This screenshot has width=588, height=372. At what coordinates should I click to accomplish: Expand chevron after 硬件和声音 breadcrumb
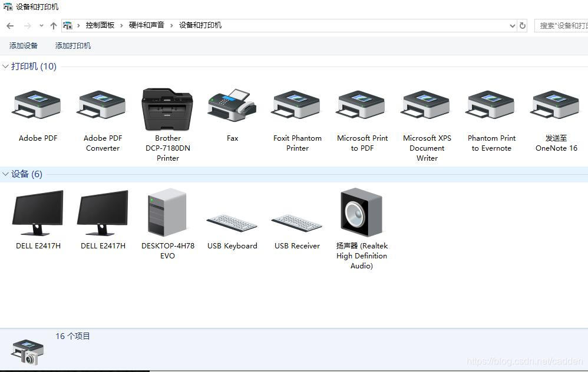171,25
